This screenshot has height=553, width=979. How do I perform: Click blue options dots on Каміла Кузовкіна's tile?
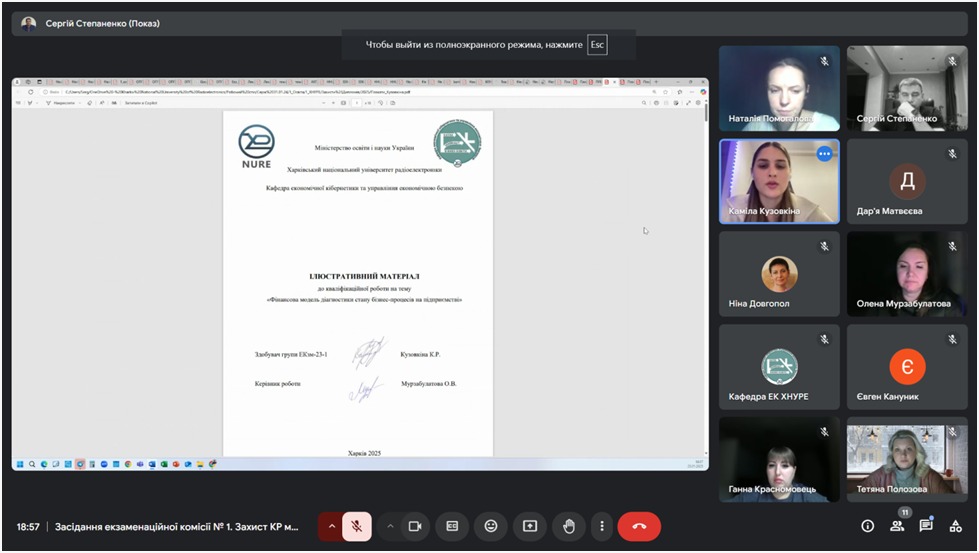[824, 154]
